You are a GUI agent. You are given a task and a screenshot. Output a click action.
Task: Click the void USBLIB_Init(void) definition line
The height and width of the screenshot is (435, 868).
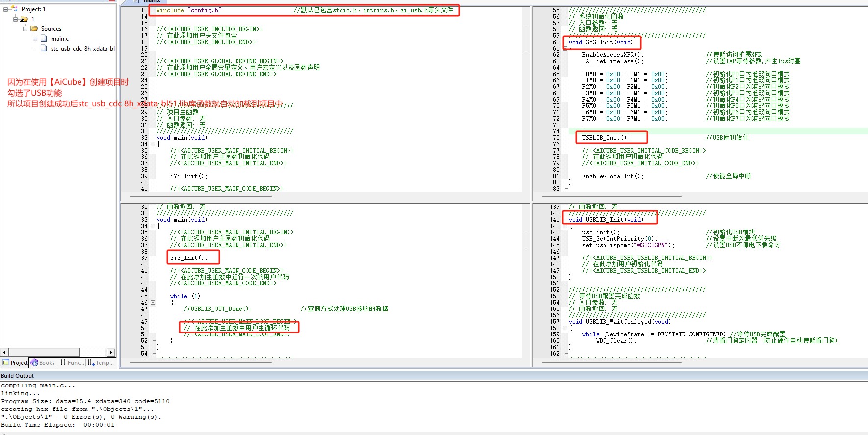[x=605, y=220]
